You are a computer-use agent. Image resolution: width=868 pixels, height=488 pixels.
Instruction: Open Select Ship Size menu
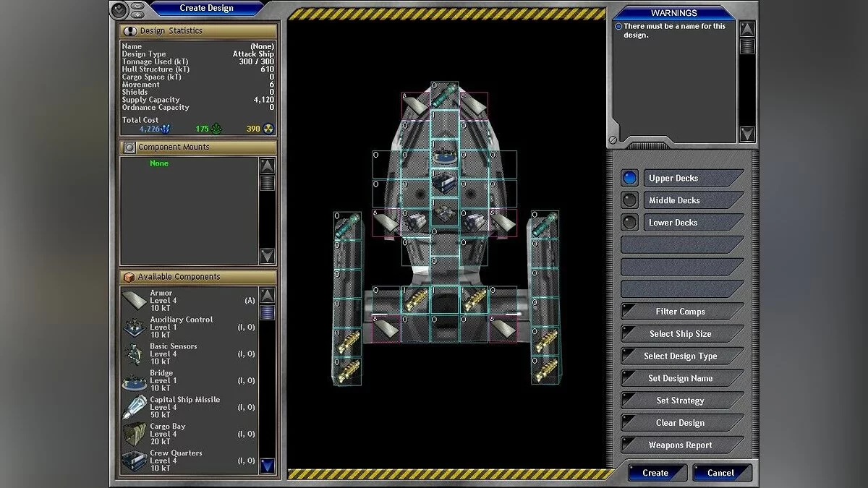point(681,334)
